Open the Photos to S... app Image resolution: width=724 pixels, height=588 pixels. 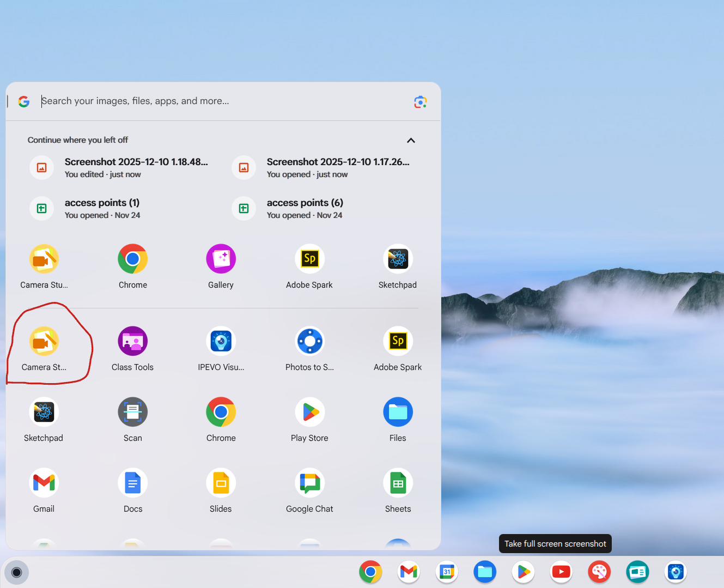(309, 341)
